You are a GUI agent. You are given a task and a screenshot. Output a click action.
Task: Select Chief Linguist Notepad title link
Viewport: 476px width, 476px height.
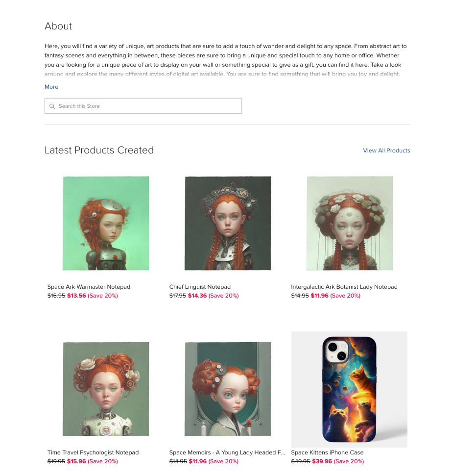pyautogui.click(x=200, y=287)
